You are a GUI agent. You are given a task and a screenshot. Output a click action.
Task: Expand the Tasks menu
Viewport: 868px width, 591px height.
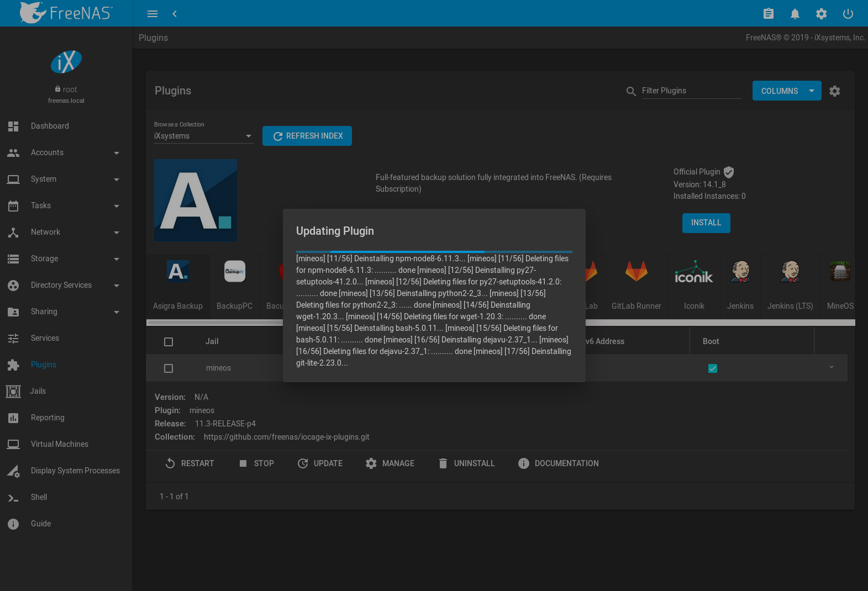point(66,205)
